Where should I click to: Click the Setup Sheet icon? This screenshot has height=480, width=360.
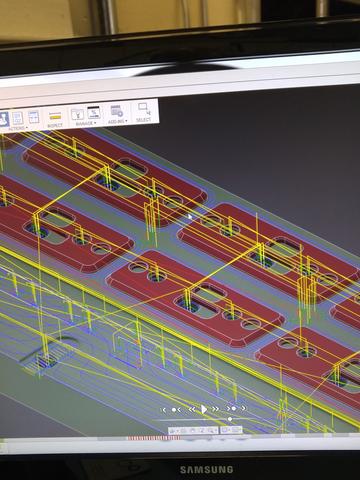33,117
